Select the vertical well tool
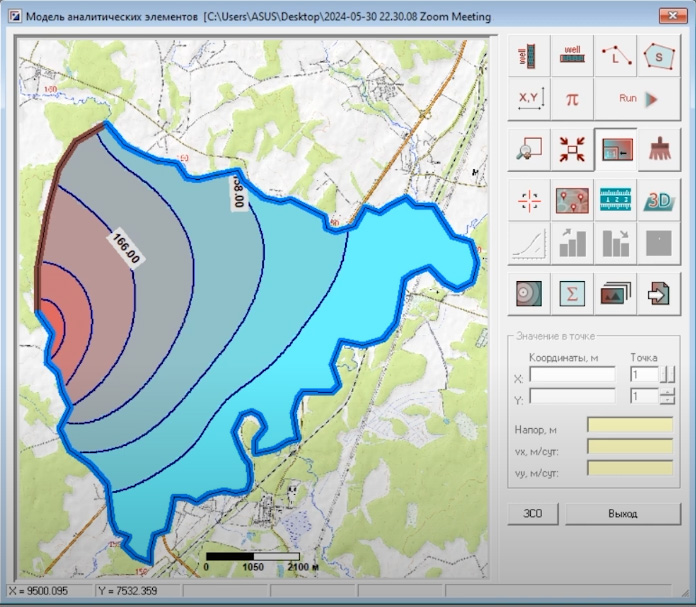 (x=529, y=56)
